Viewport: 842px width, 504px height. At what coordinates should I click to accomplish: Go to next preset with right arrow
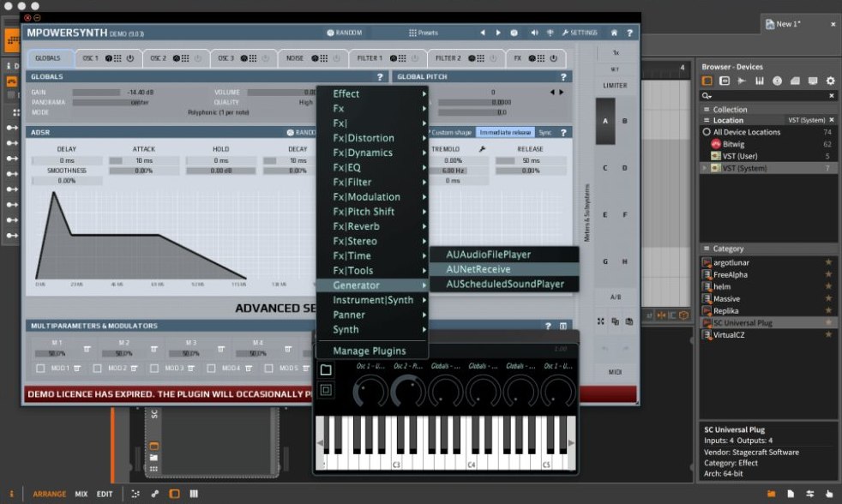498,33
